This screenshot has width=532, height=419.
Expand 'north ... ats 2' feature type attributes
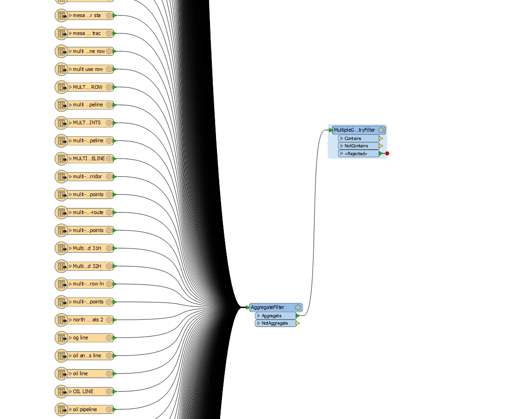(x=70, y=320)
